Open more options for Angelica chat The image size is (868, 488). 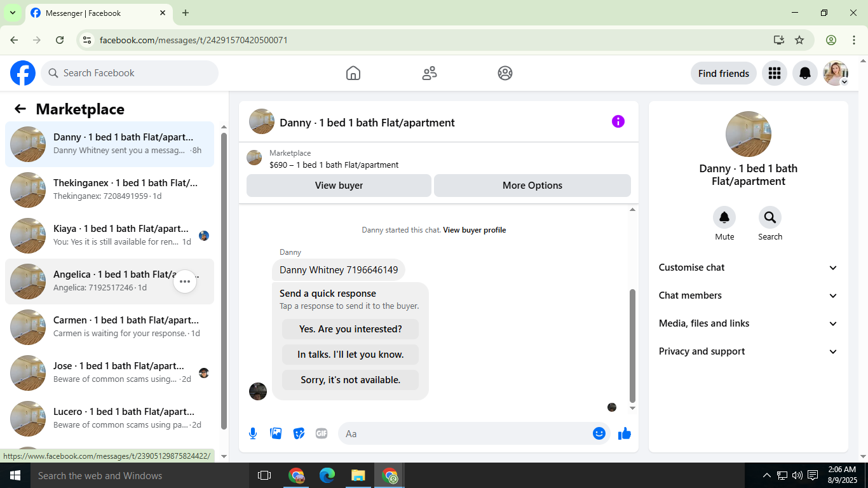(185, 281)
